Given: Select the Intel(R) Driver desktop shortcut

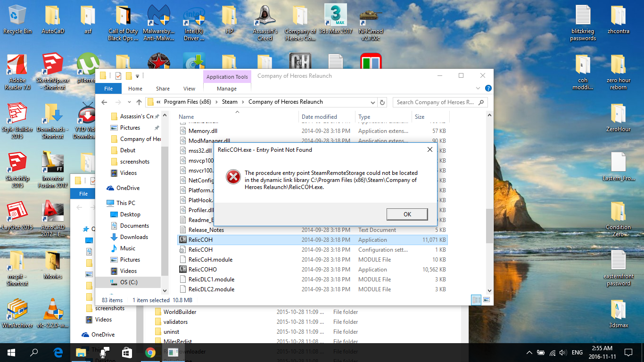Looking at the screenshot, I should [194, 23].
